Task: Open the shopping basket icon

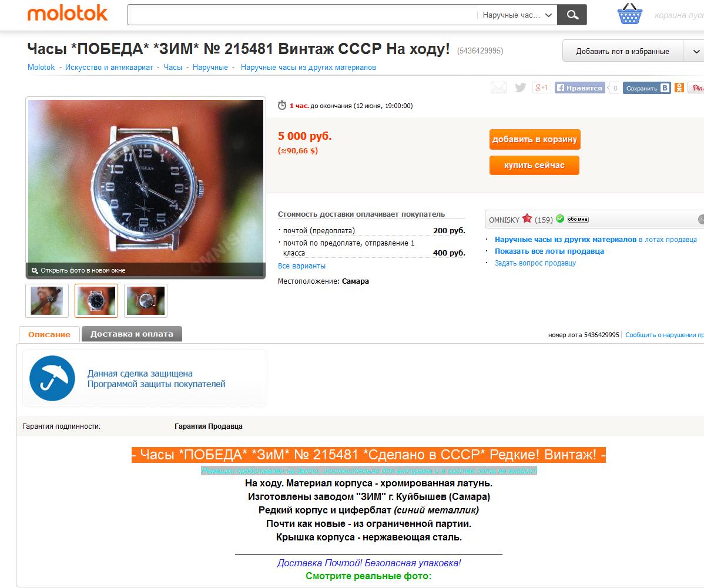Action: [630, 14]
